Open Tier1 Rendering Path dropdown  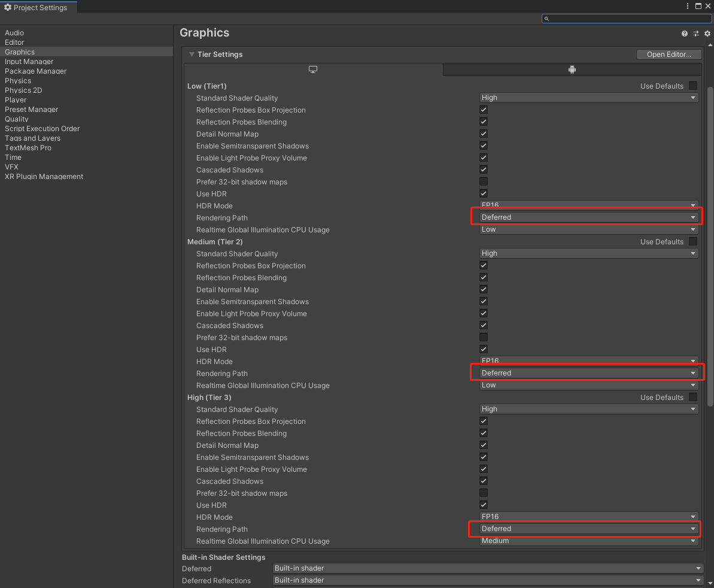pos(589,217)
